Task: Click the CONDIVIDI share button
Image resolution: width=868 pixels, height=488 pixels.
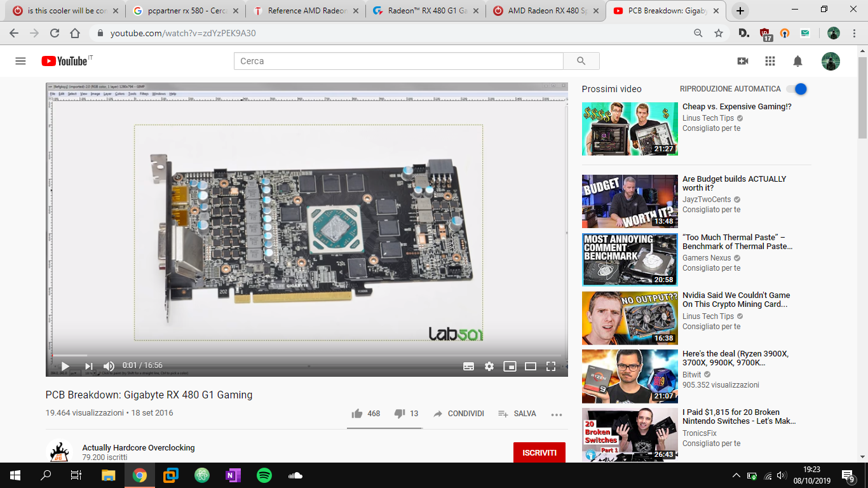Action: (x=458, y=414)
